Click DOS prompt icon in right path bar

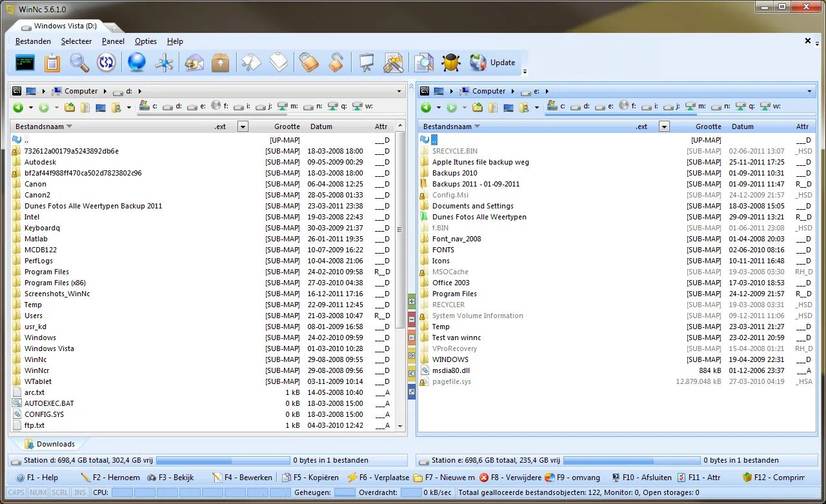[425, 91]
